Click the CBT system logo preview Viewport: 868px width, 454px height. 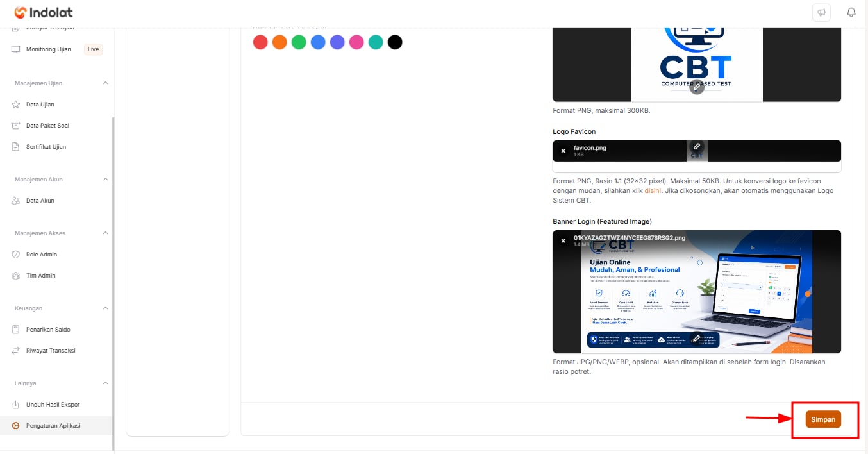point(697,64)
